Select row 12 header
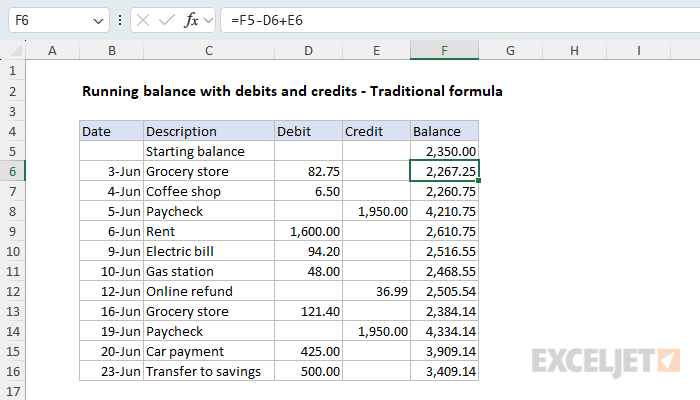Viewport: 700px width, 400px height. coord(12,291)
